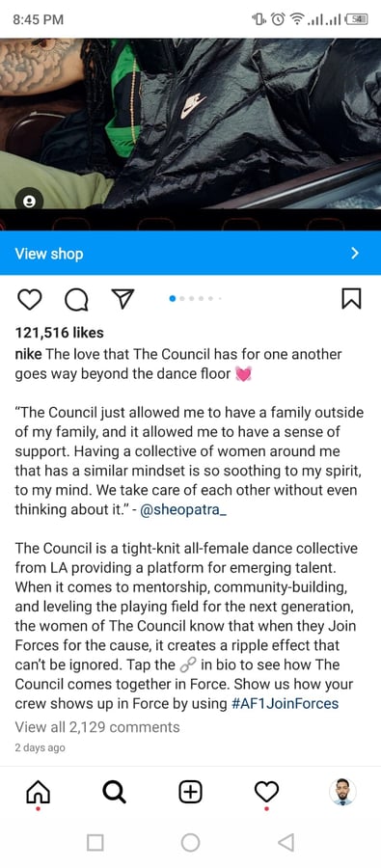Open activity notifications heart tab

click(266, 794)
